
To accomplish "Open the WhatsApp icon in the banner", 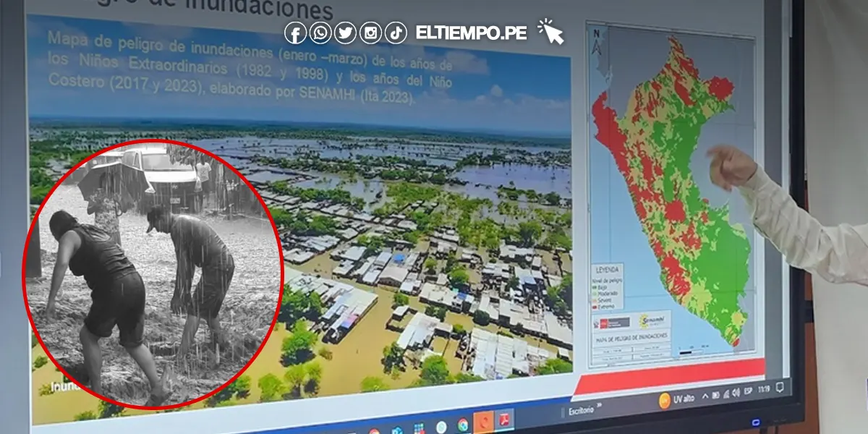I will pos(320,33).
